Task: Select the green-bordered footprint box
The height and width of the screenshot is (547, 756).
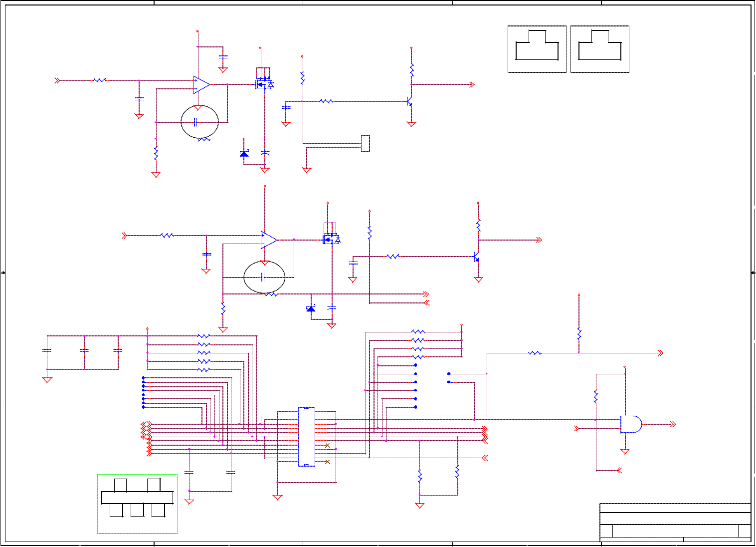Action: pyautogui.click(x=137, y=504)
